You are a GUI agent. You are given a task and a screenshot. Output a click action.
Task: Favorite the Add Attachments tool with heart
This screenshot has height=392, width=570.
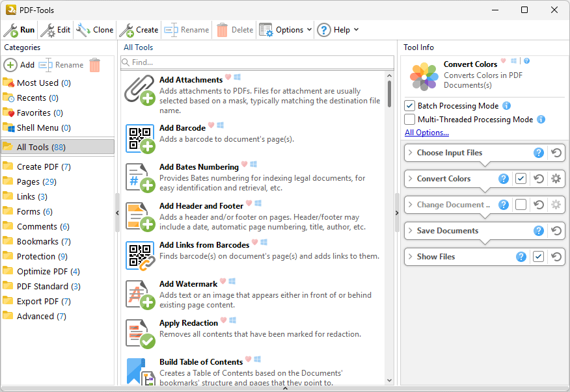tap(228, 77)
